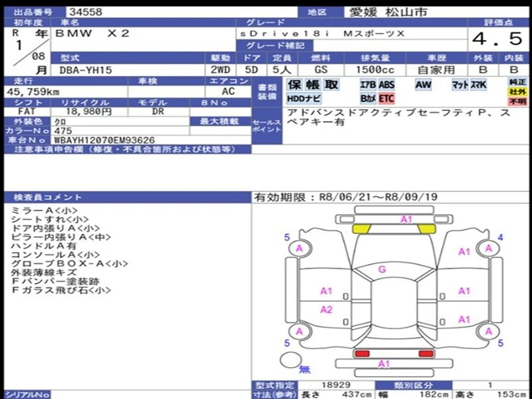Click the comment ハンドルA有
The width and height of the screenshot is (532, 399).
point(43,246)
